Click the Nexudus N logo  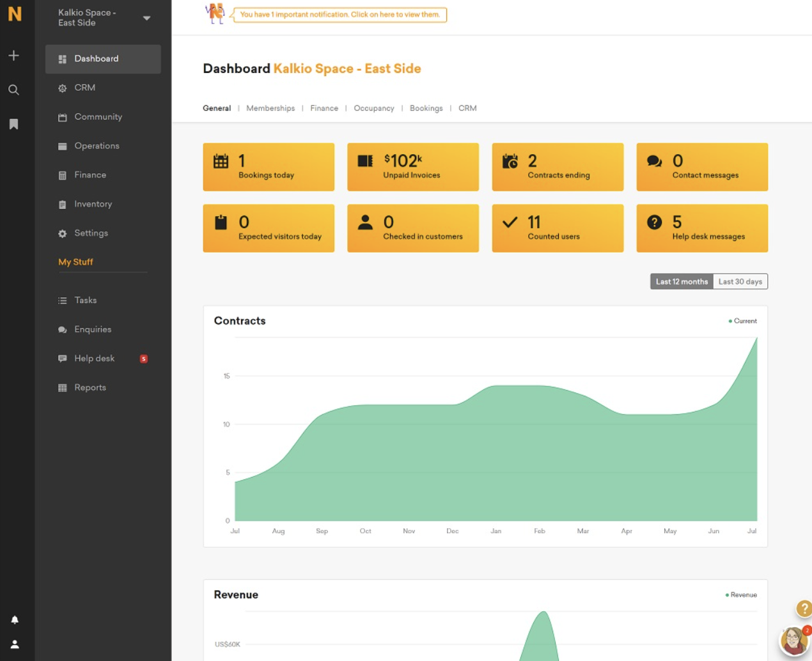(15, 14)
